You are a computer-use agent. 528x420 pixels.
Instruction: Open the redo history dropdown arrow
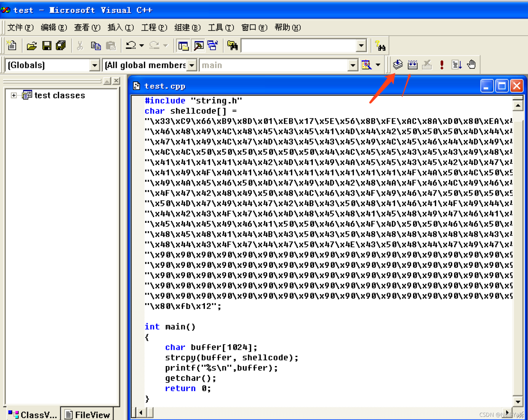[165, 45]
